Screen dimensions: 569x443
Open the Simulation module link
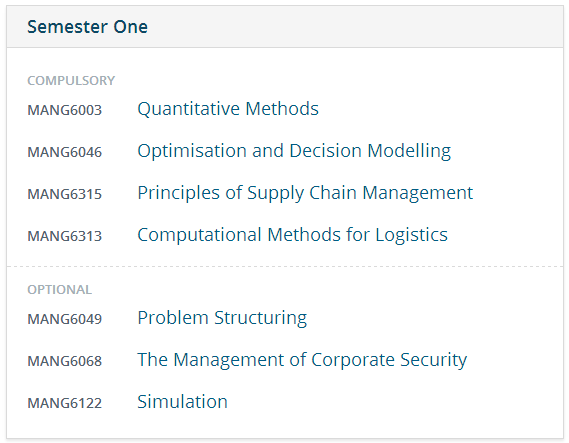point(183,402)
